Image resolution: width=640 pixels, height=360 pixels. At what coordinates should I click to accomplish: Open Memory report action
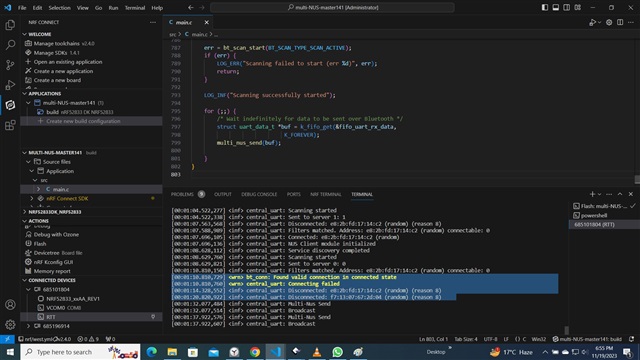tap(52, 271)
